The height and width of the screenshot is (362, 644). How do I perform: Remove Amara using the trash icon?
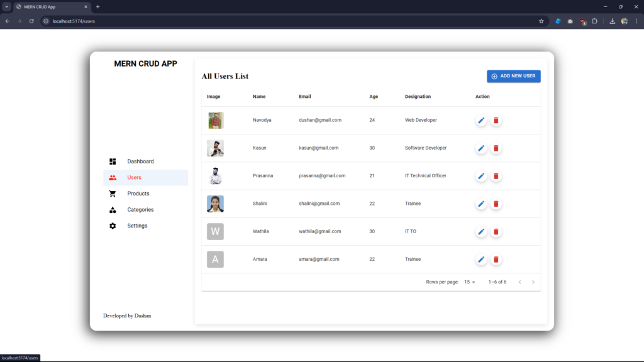pyautogui.click(x=496, y=260)
